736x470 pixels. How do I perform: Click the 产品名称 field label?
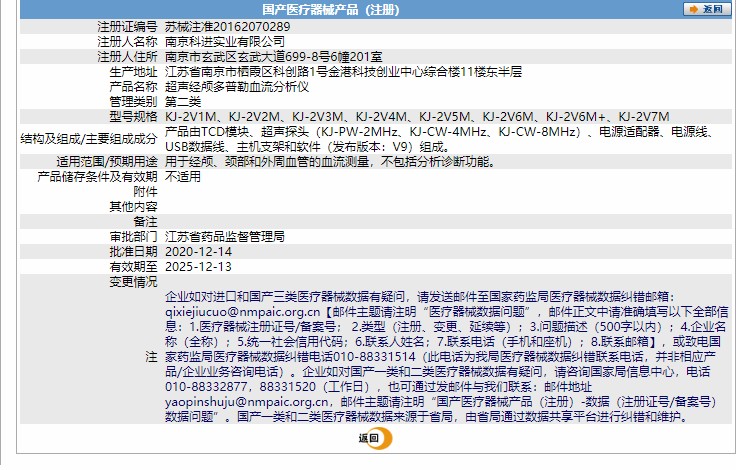tap(133, 87)
